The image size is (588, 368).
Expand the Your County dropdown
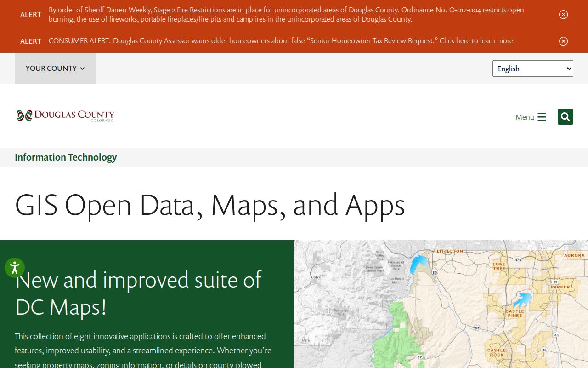pos(55,69)
